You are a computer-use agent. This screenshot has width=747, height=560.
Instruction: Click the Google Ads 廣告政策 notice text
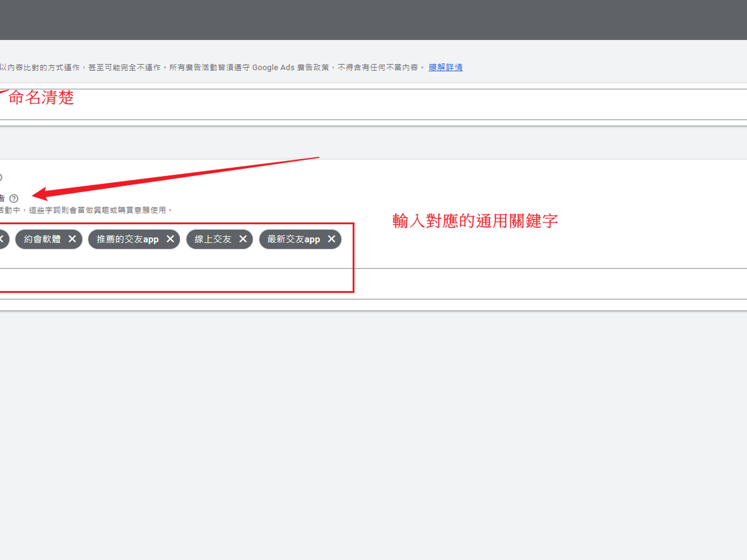[x=290, y=68]
